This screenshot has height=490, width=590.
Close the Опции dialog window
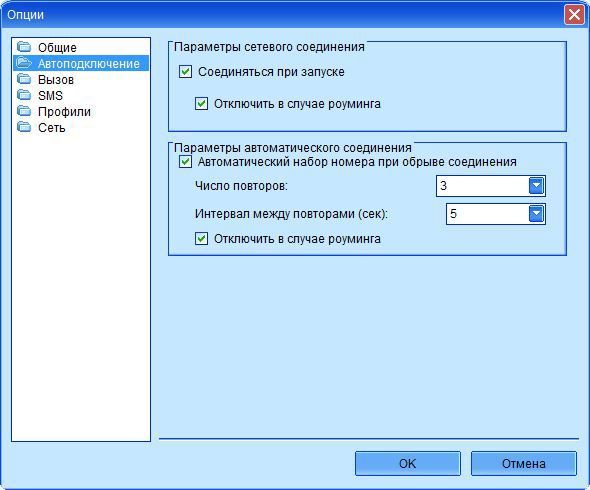pos(574,15)
